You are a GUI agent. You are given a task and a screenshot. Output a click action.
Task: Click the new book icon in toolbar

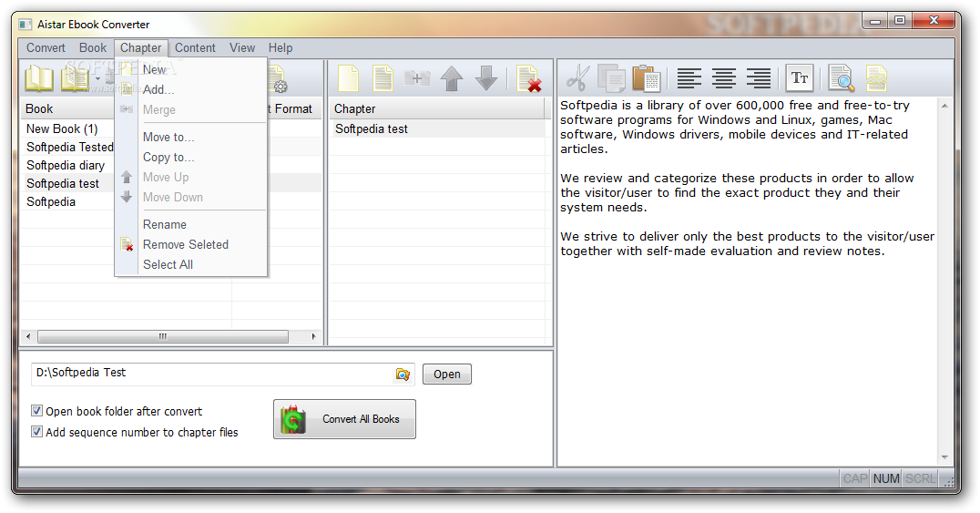(39, 79)
